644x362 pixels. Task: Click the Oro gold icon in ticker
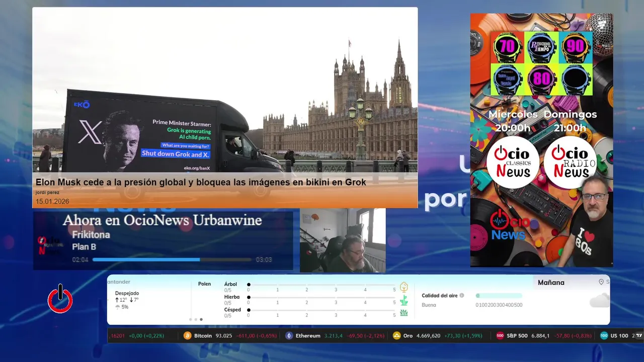tap(396, 336)
